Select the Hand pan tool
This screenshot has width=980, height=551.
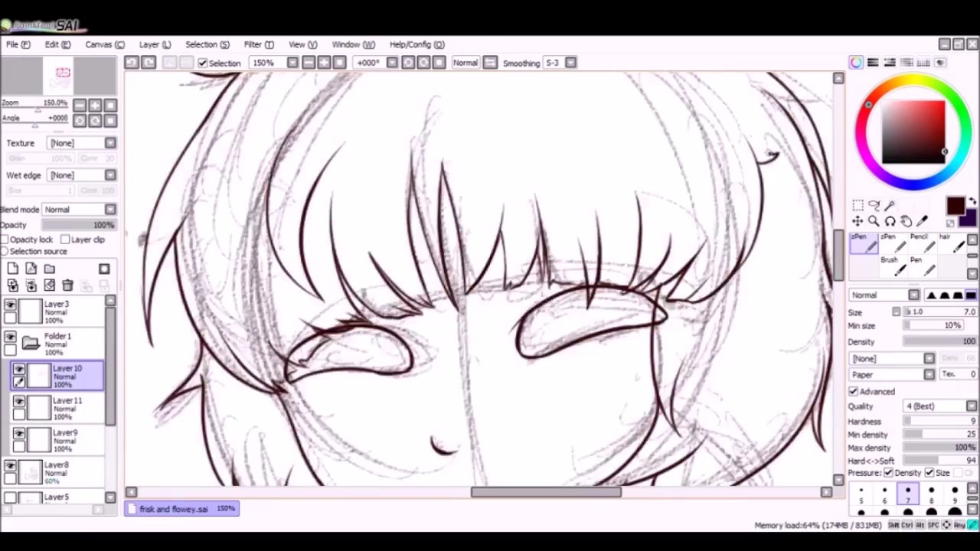(x=906, y=221)
